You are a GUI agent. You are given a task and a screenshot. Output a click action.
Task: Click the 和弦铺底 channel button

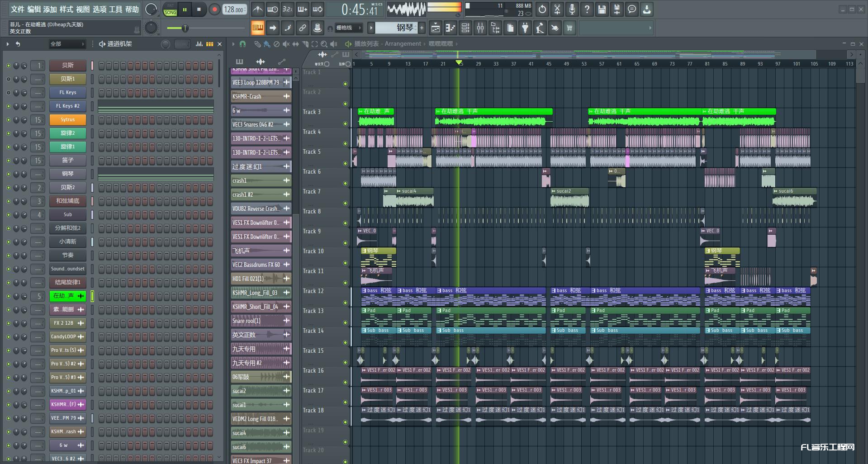pos(68,201)
